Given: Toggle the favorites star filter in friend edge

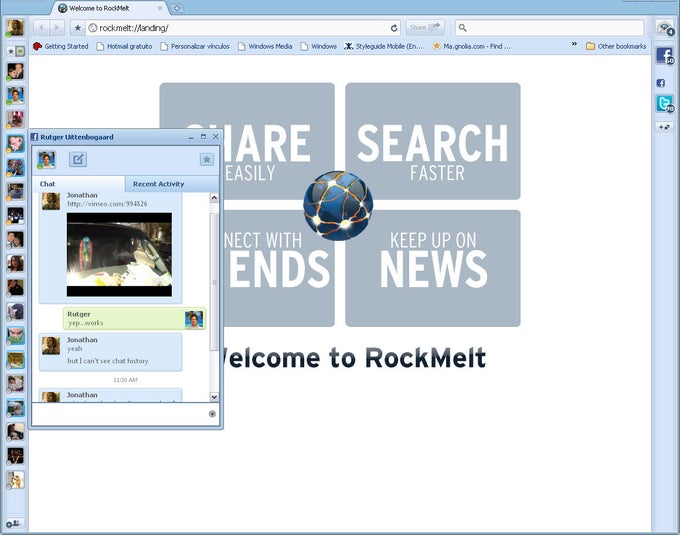Looking at the screenshot, I should 11,52.
